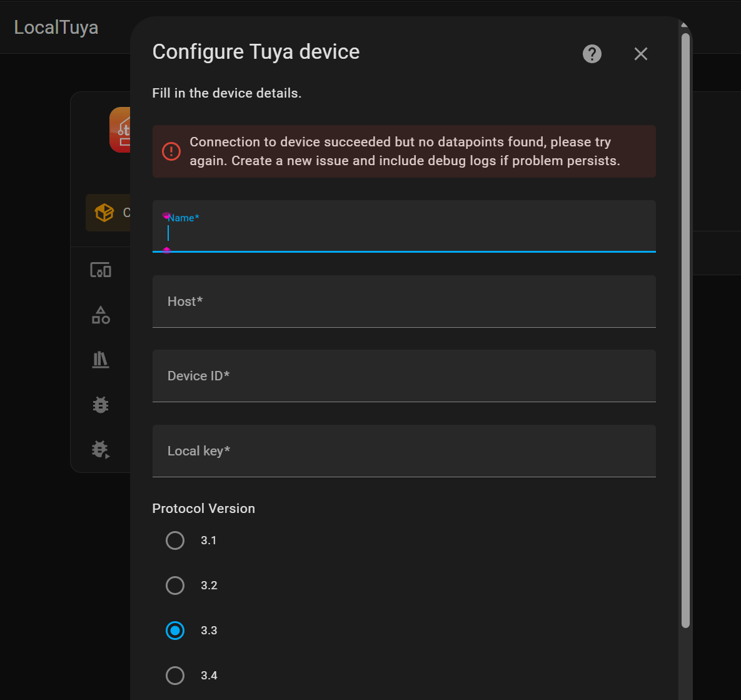741x700 pixels.
Task: Click the bug icon with arrow below
Action: click(100, 450)
